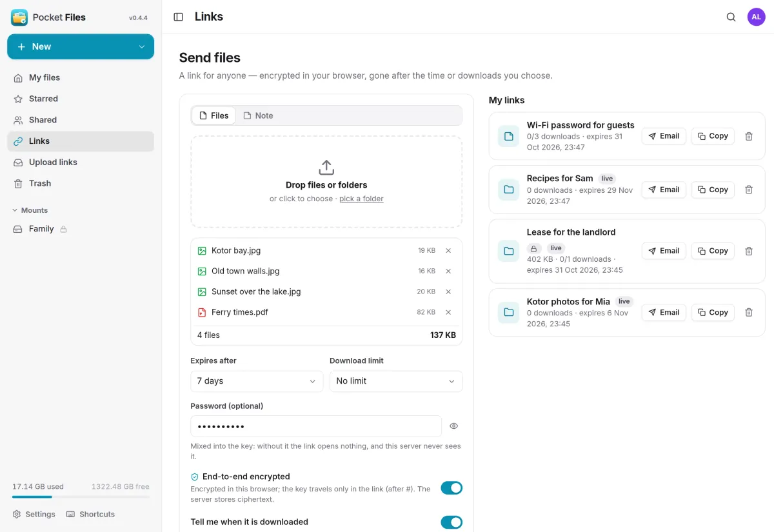The image size is (774, 532).
Task: Delete the Lease for the landlord link
Action: coord(749,251)
